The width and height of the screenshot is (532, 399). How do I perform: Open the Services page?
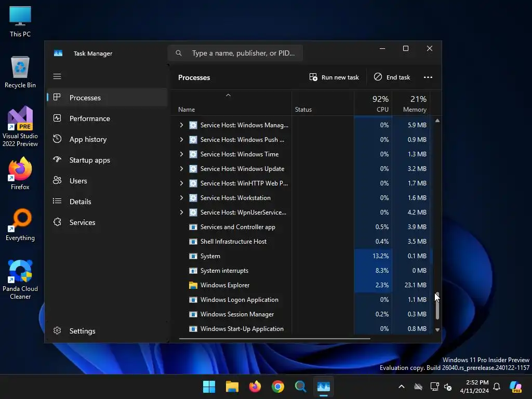pyautogui.click(x=107, y=222)
